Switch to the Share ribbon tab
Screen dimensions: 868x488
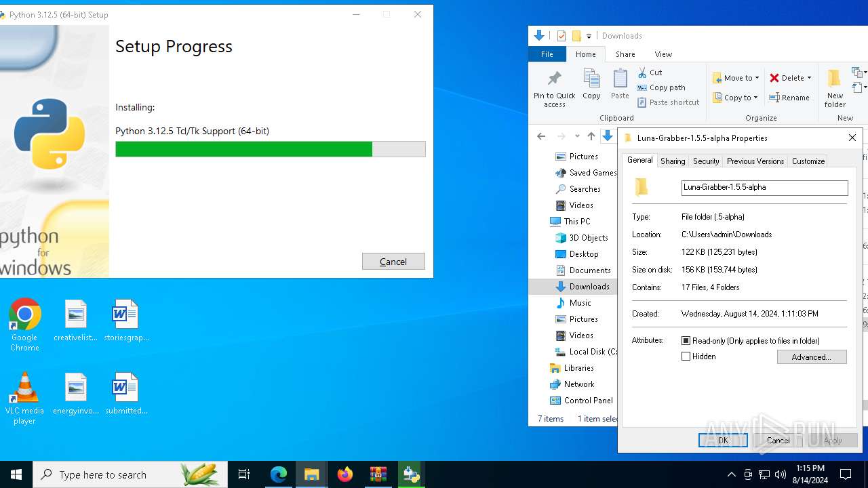point(625,54)
